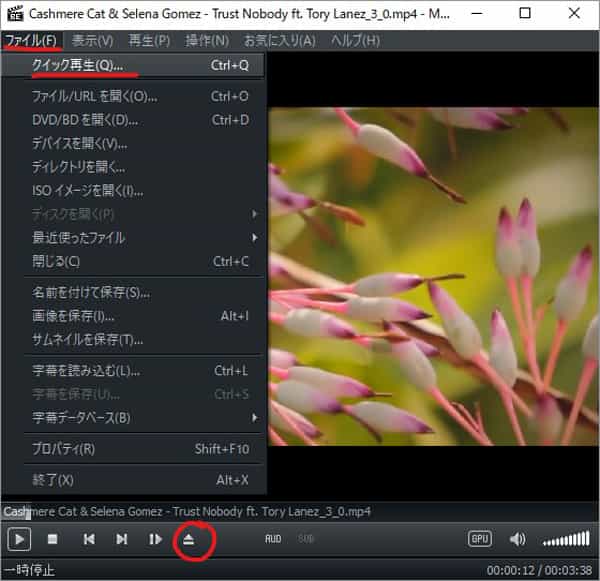Image resolution: width=600 pixels, height=581 pixels.
Task: Choose クイック再生(Q)... menu entry
Action: [133, 65]
